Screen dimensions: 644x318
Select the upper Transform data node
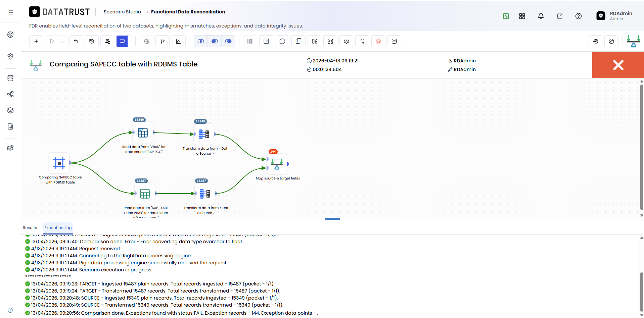click(x=204, y=134)
